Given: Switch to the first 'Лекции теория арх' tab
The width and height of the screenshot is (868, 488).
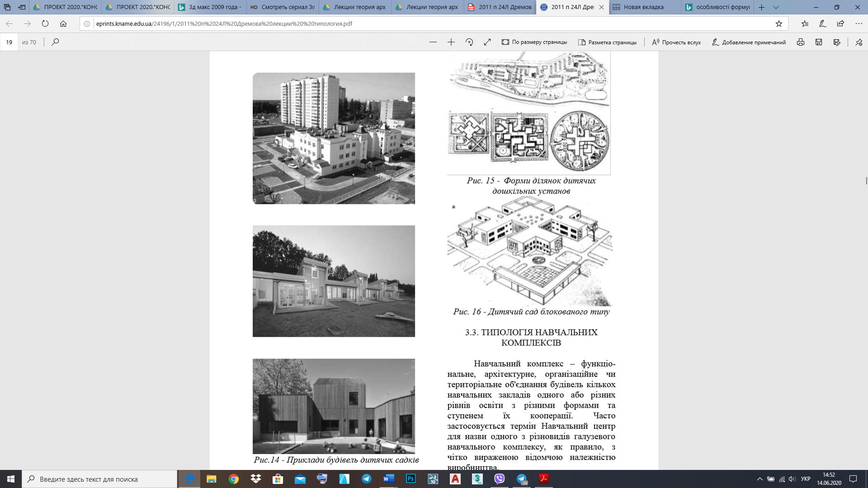Looking at the screenshot, I should click(355, 7).
